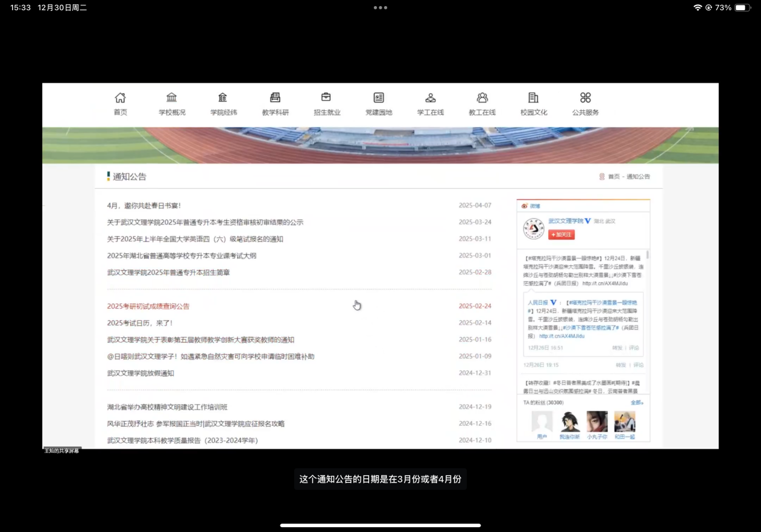Open the 公共服务 grid icon
The width and height of the screenshot is (761, 532).
click(x=585, y=98)
